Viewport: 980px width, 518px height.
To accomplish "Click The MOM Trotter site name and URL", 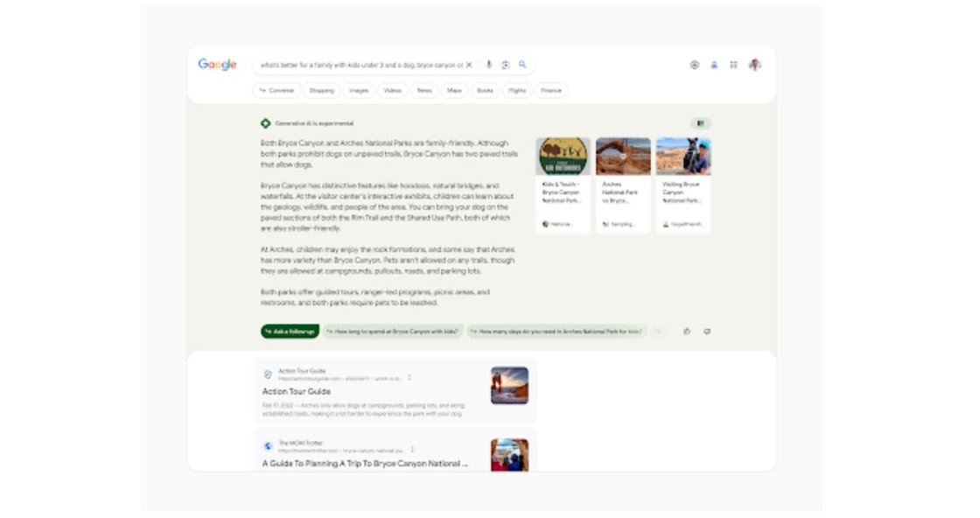I will [x=341, y=446].
